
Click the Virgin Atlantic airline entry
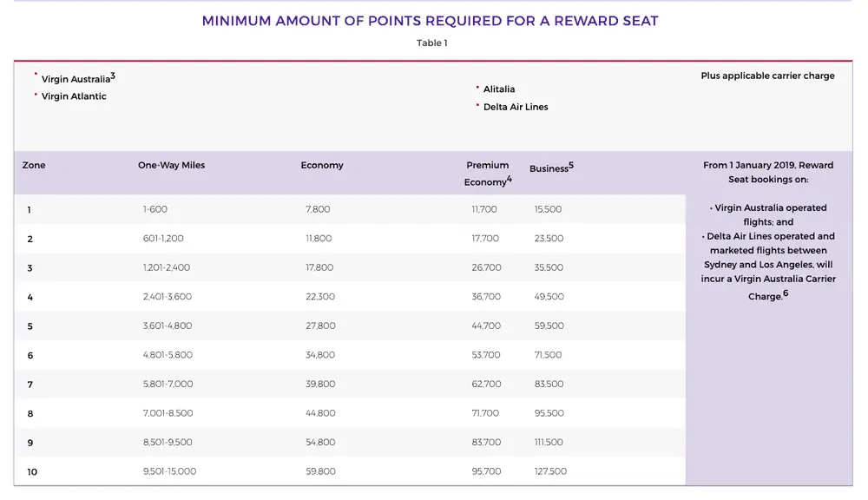(x=74, y=96)
